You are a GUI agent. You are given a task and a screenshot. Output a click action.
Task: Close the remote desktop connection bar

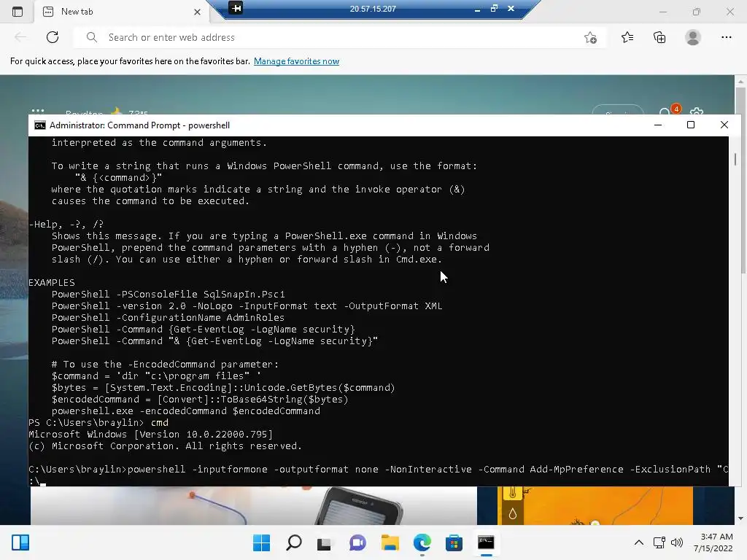click(511, 9)
